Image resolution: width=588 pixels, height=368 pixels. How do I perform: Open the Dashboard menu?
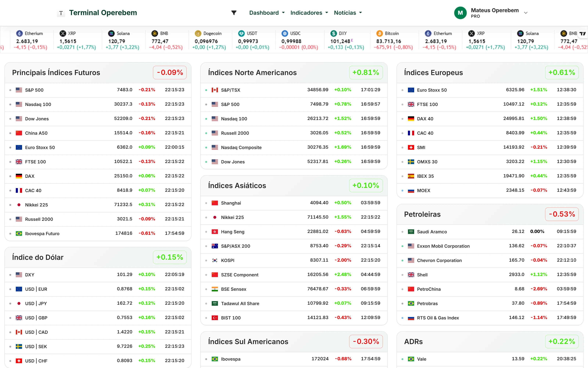click(267, 13)
